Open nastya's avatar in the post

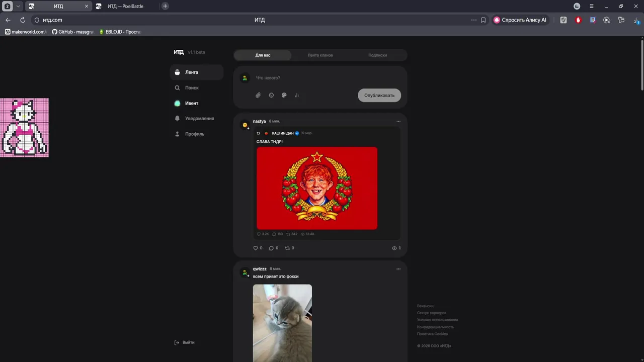point(245,125)
